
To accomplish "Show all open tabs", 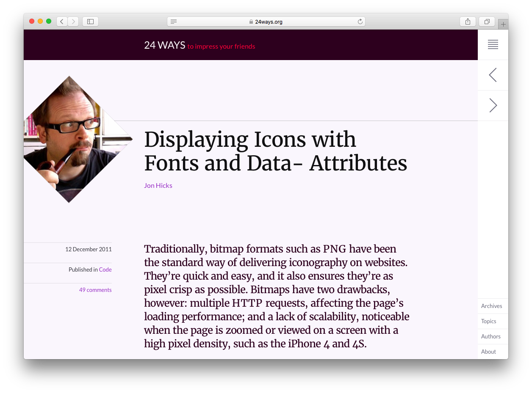I will (486, 21).
